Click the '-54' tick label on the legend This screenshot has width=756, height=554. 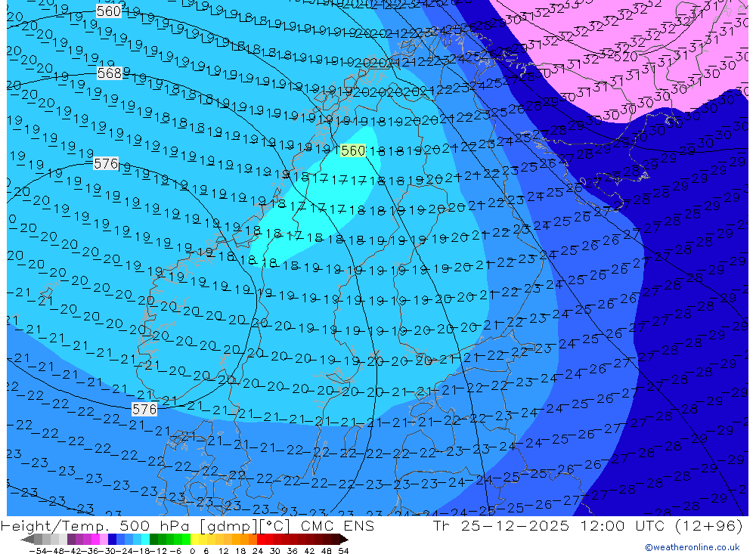pyautogui.click(x=36, y=551)
